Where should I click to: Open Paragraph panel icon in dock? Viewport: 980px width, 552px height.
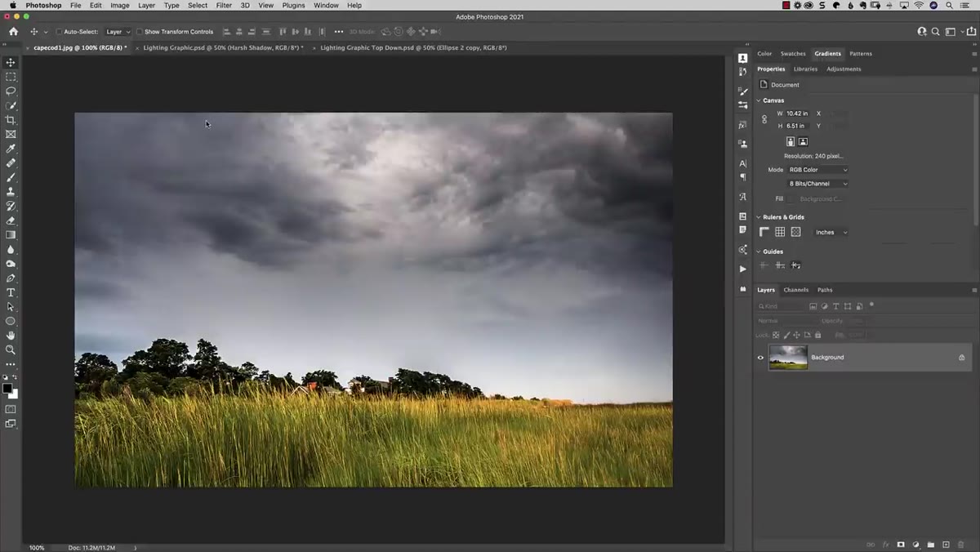coord(742,177)
